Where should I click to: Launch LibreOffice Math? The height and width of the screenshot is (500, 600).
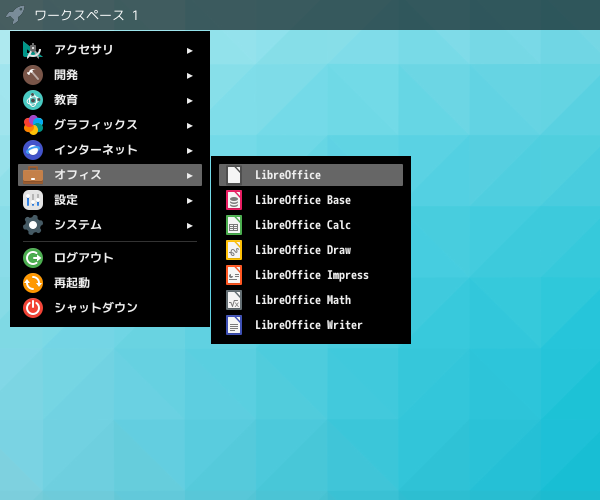click(x=311, y=300)
